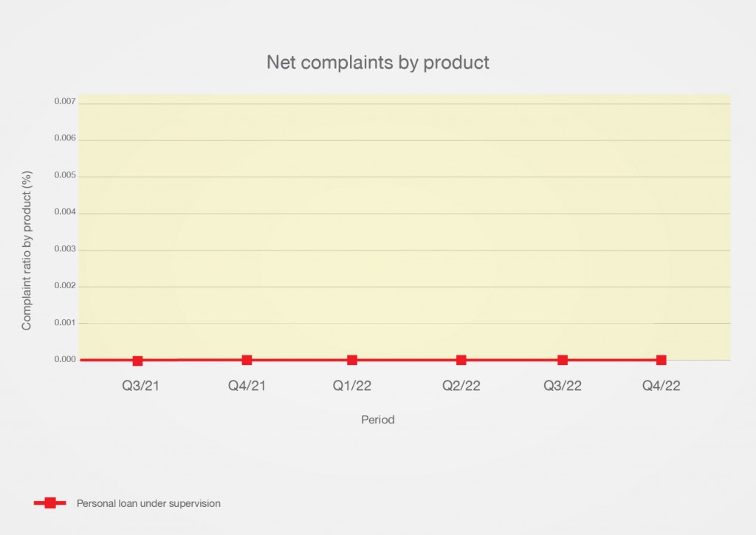
Task: Select the Q4/22 x-axis label
Action: (x=661, y=386)
